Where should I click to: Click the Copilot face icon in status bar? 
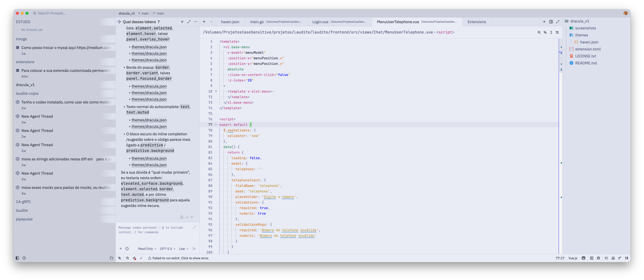coord(584,258)
